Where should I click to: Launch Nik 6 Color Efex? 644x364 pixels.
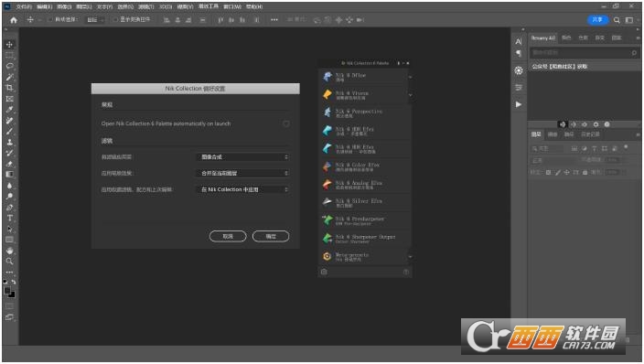click(366, 166)
